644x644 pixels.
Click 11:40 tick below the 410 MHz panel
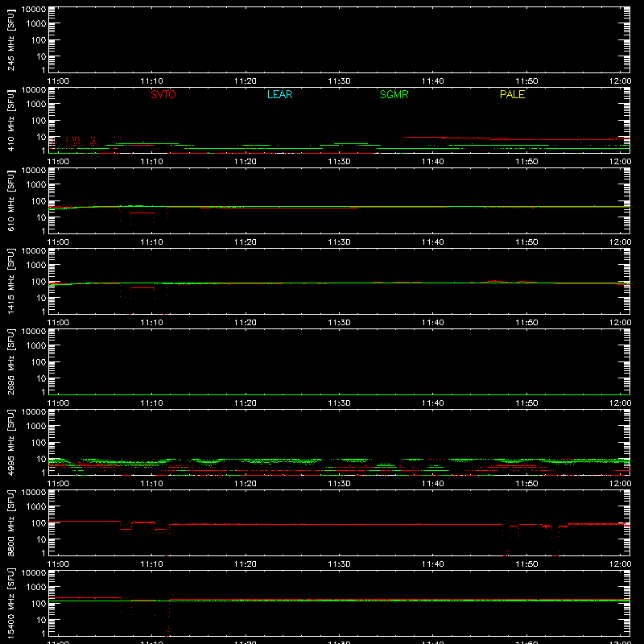[433, 162]
